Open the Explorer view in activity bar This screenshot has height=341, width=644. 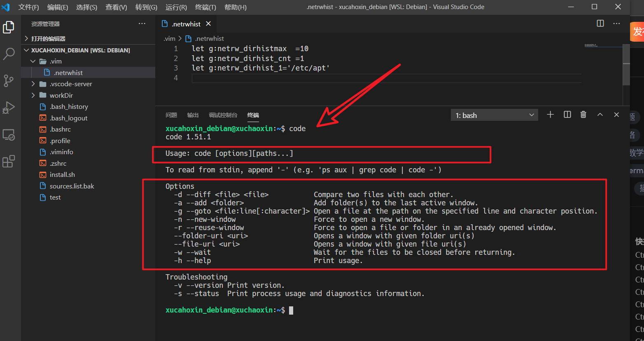tap(9, 27)
